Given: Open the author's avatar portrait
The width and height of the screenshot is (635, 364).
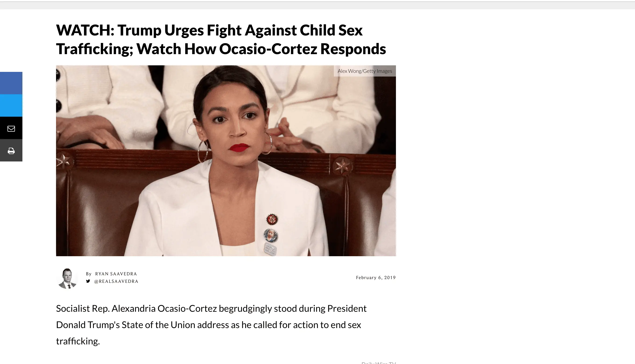Looking at the screenshot, I should 67,278.
